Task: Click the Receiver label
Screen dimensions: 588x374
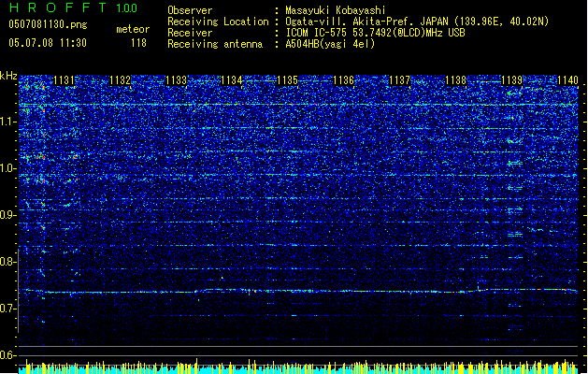Action: (x=190, y=33)
